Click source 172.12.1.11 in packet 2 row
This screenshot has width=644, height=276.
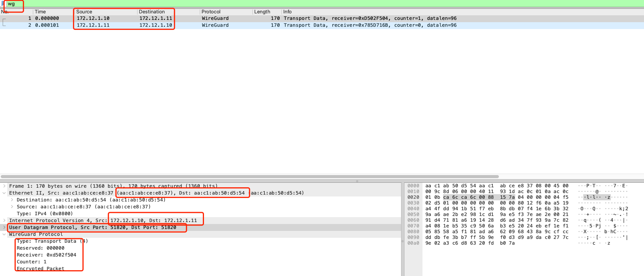93,25
